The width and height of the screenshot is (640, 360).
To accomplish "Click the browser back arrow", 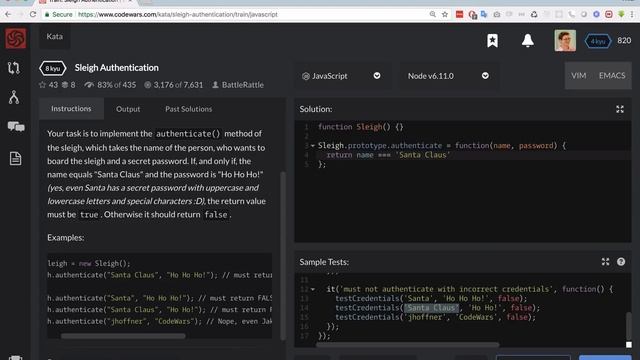I will point(8,14).
